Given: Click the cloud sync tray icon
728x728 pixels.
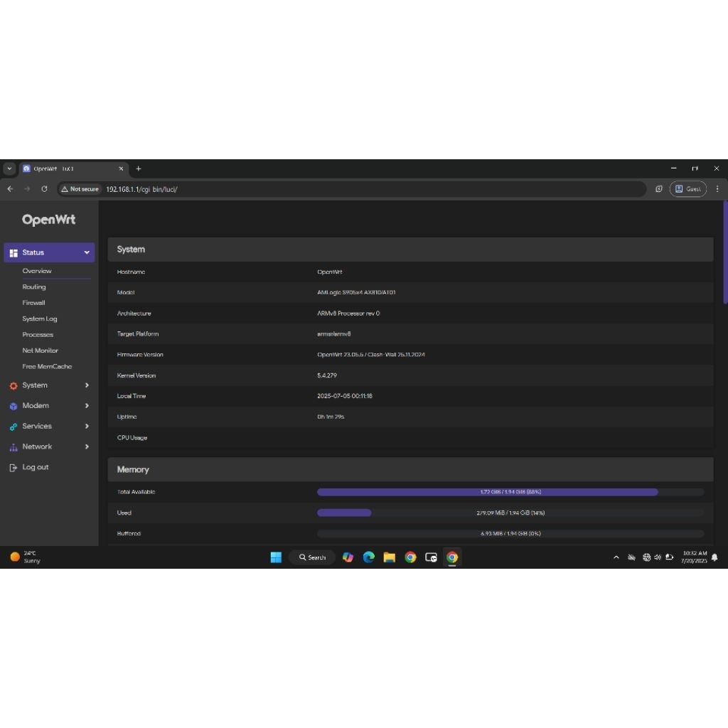Looking at the screenshot, I should coord(631,557).
